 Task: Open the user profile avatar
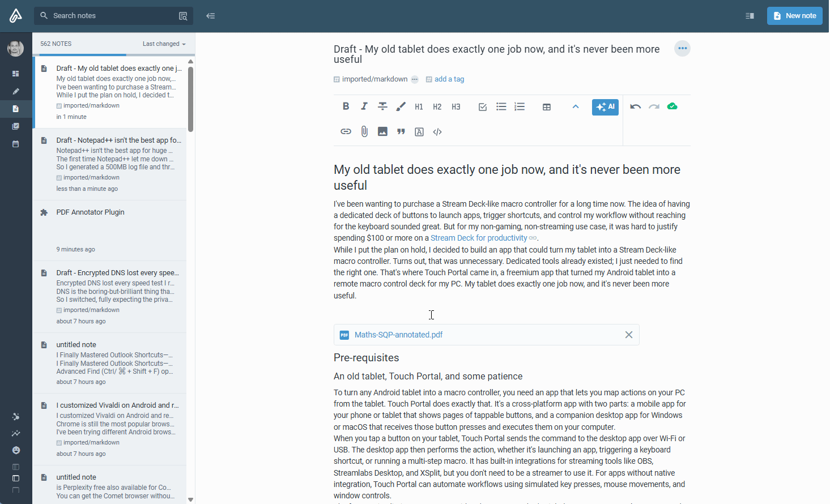point(16,49)
